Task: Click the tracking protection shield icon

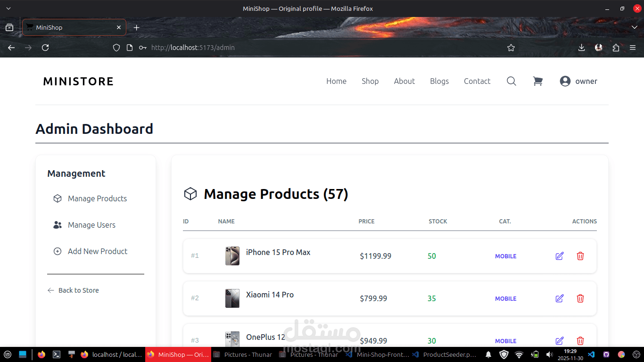Action: 116,48
